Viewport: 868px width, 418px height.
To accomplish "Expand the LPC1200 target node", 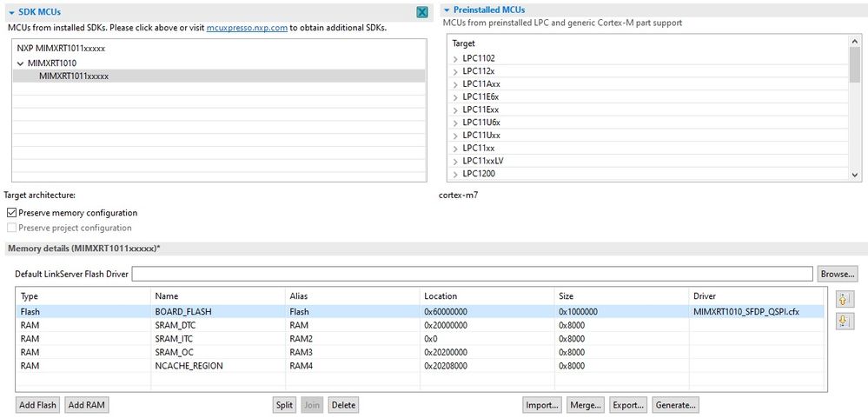I will click(455, 174).
